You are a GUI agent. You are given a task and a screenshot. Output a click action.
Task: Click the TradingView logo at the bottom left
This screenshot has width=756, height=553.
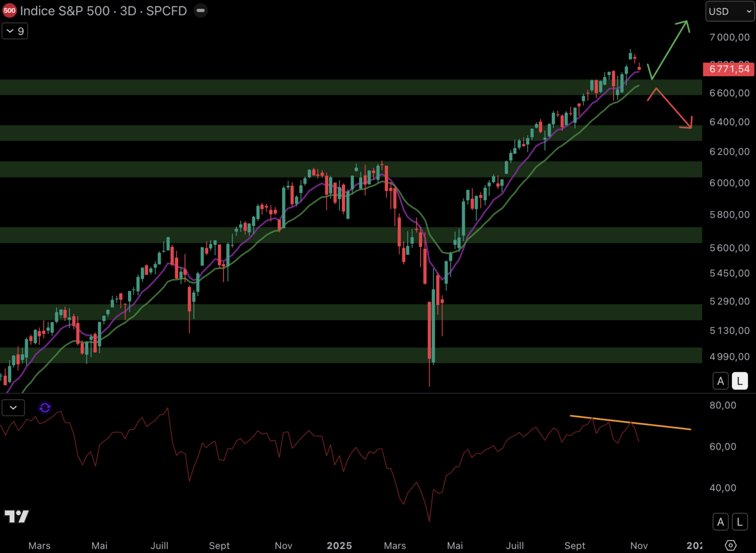[x=16, y=516]
